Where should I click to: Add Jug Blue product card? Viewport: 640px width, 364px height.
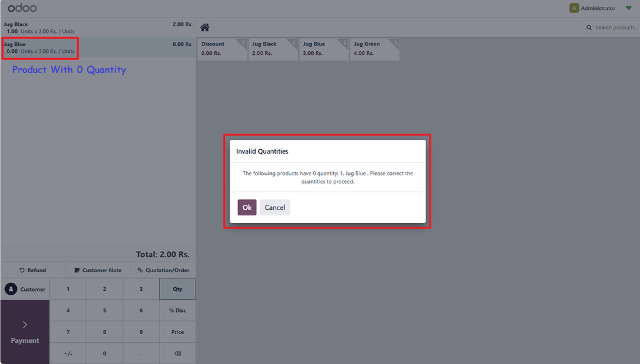pos(324,49)
